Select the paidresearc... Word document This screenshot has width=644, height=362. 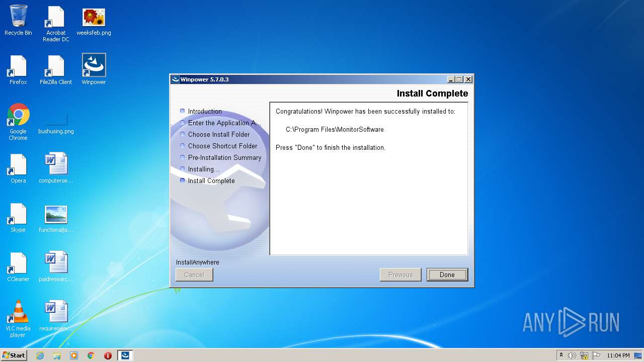point(56,266)
